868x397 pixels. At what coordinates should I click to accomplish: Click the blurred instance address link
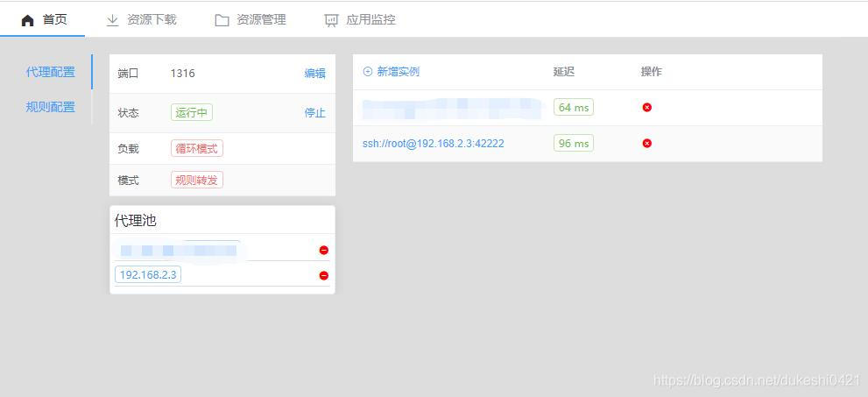451,108
